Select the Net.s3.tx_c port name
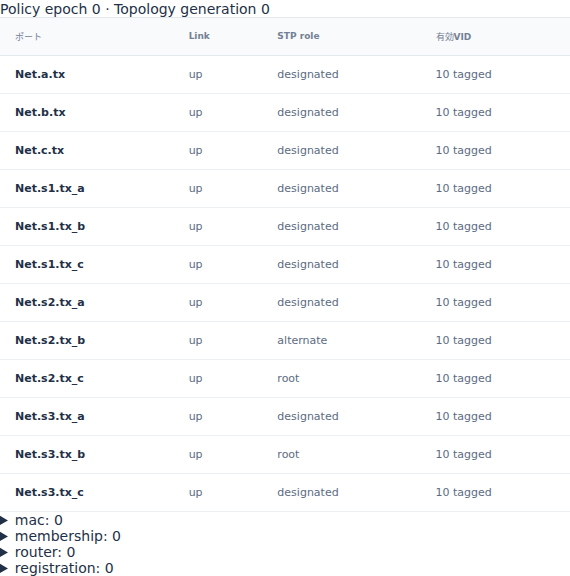The image size is (570, 576). coord(49,492)
